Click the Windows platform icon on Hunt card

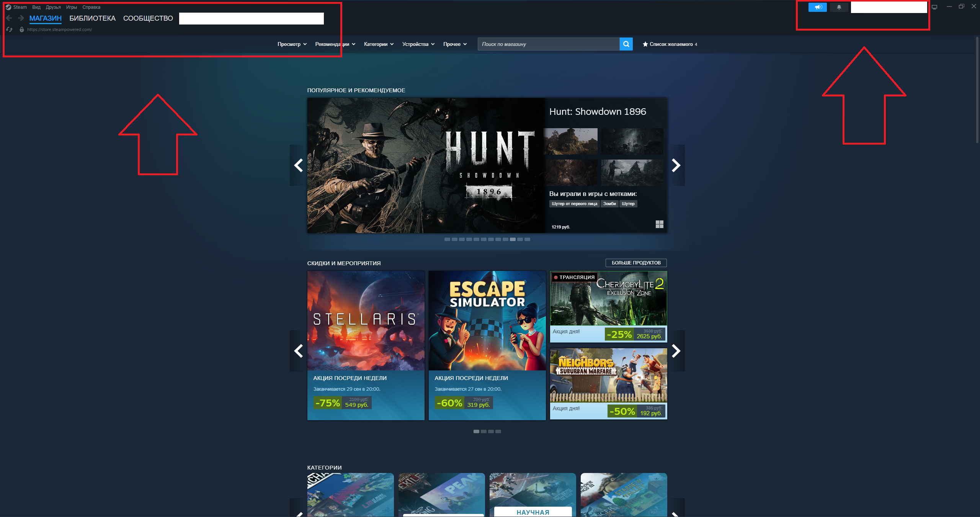[660, 224]
